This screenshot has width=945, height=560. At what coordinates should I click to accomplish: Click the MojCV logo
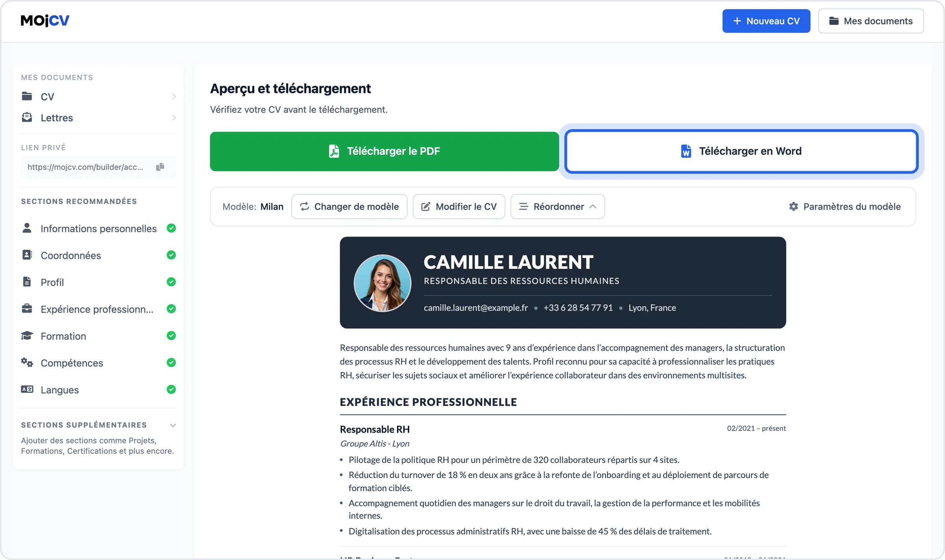pyautogui.click(x=45, y=20)
